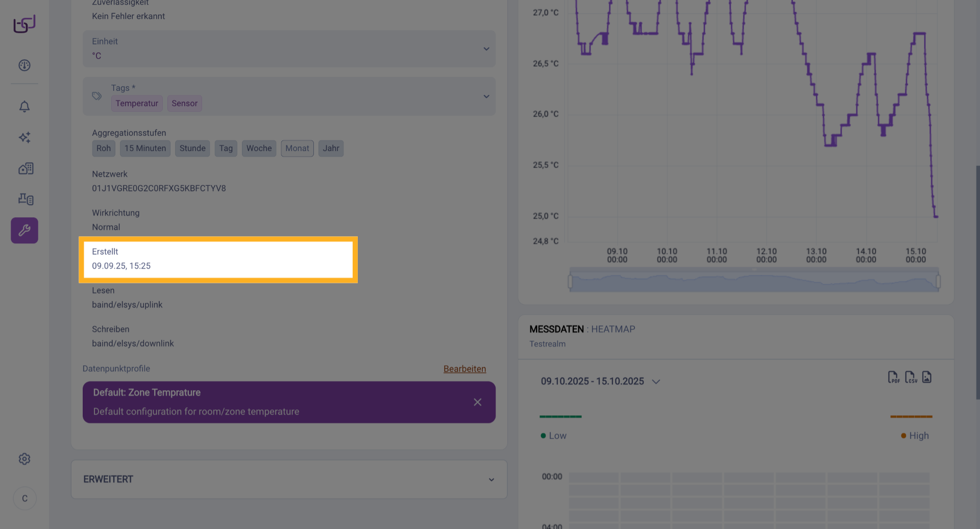Toggle the Monat aggregation level

[x=297, y=148]
